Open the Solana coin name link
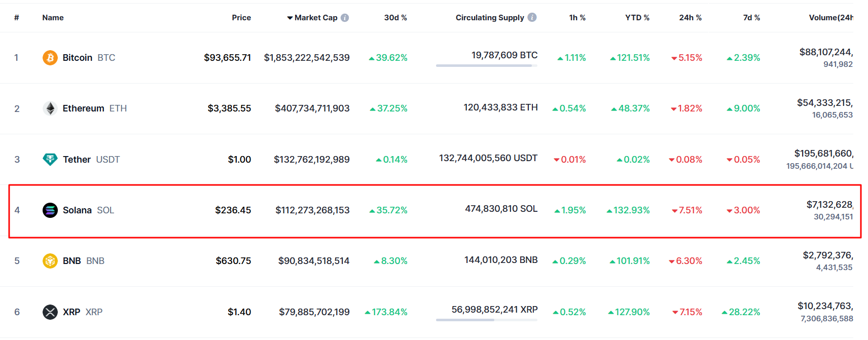Image resolution: width=868 pixels, height=340 pixels. pos(77,210)
